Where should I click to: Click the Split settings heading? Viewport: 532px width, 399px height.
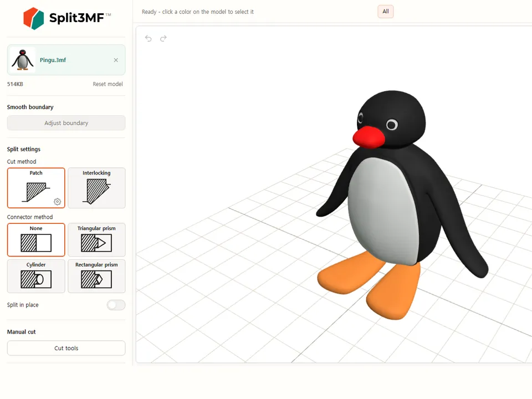tap(24, 149)
